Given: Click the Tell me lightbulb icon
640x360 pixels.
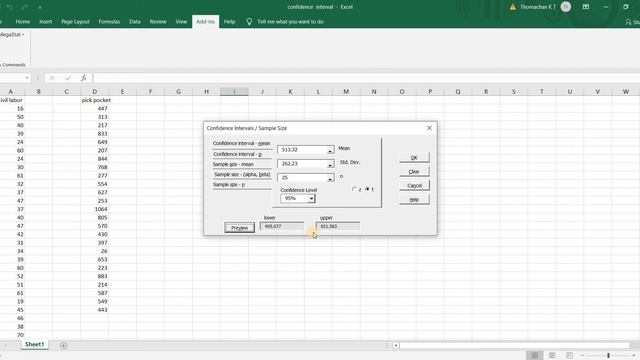Looking at the screenshot, I should (x=249, y=22).
